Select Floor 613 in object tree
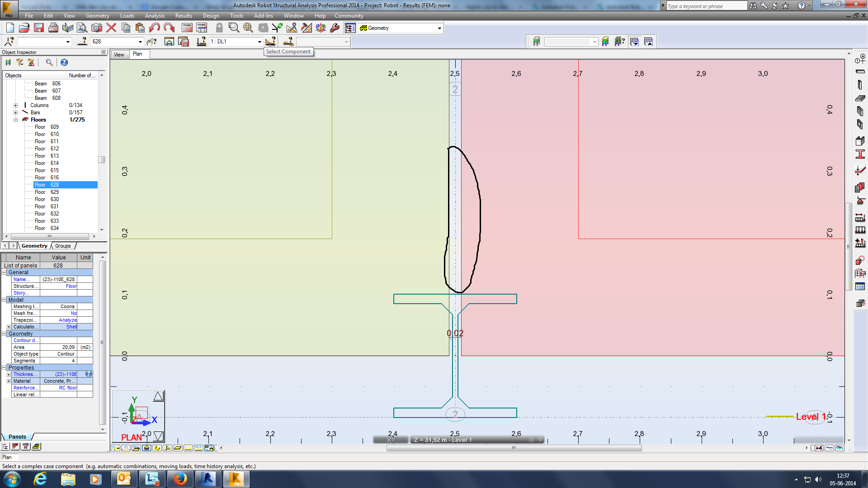868x488 pixels. pos(47,156)
